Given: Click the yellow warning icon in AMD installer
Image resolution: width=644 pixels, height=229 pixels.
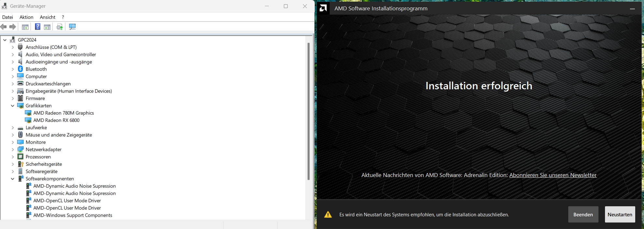Looking at the screenshot, I should pyautogui.click(x=328, y=214).
